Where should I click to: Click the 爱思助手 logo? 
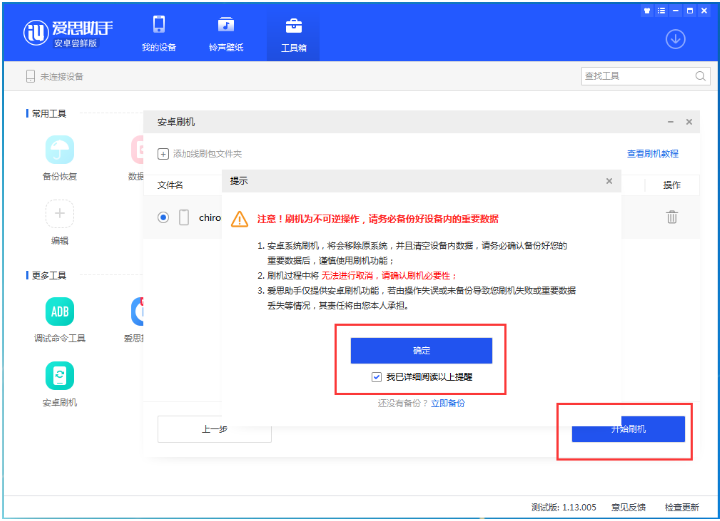68,34
